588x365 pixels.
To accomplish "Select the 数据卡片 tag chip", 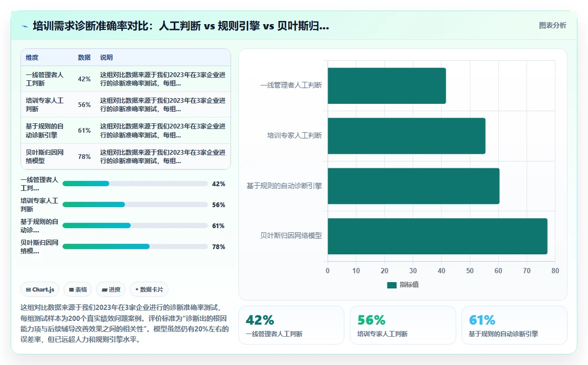I will 149,289.
